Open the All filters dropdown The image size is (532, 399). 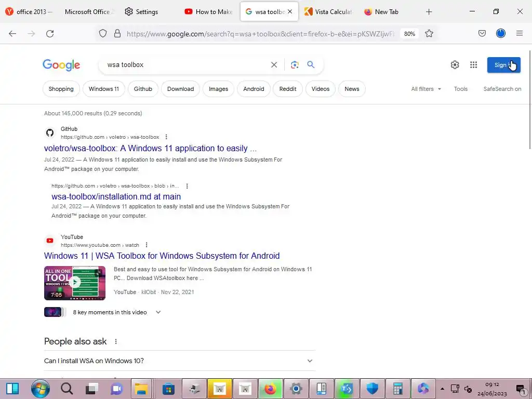426,89
